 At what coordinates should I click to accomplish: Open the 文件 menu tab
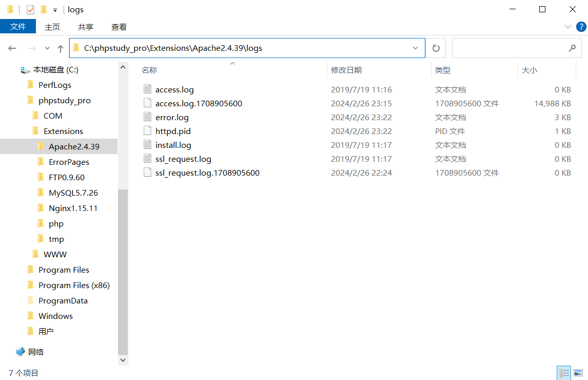[x=18, y=27]
